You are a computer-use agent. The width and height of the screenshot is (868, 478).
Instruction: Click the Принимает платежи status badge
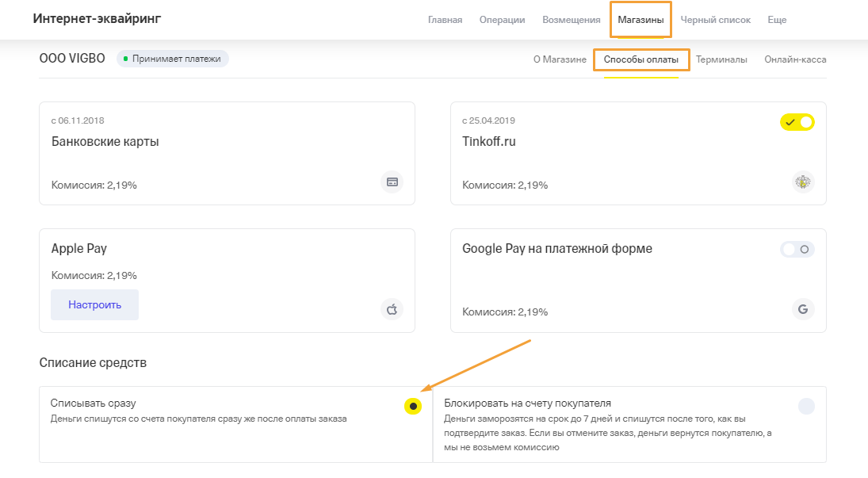pyautogui.click(x=173, y=59)
